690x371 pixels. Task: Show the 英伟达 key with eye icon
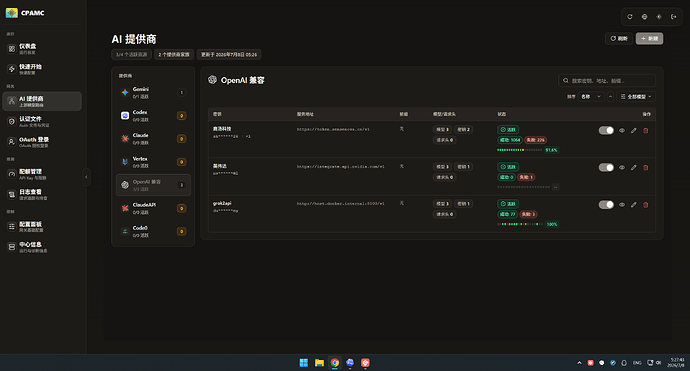(x=622, y=167)
